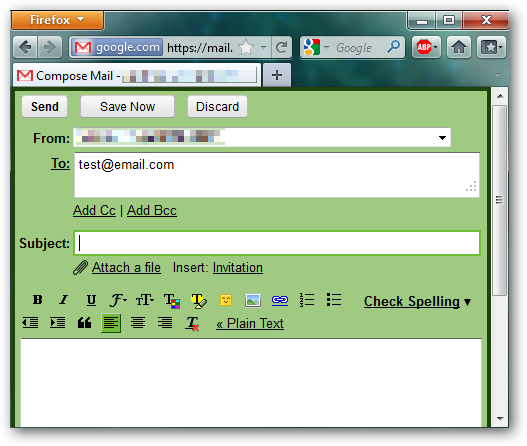Click the Attach a file link
This screenshot has width=527, height=446.
126,268
